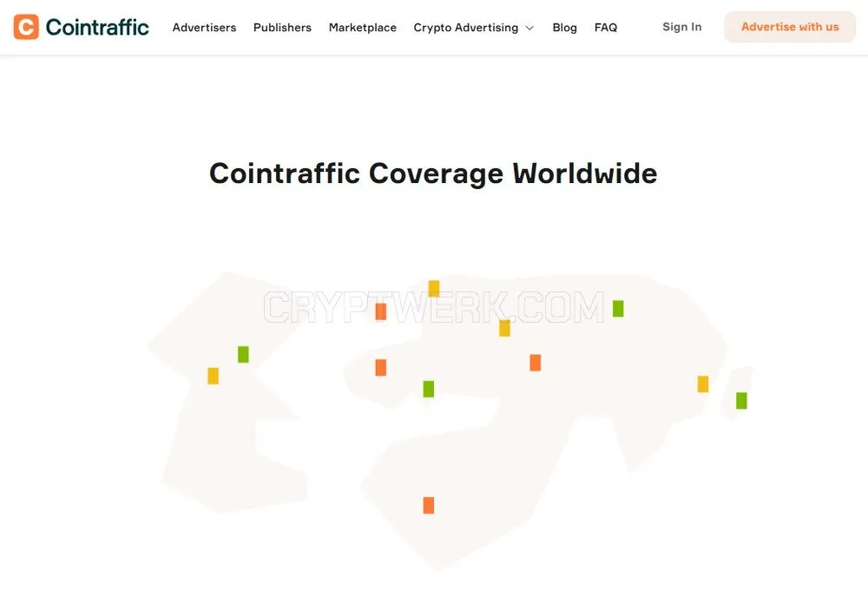
Task: Click the Sign In link
Action: 682,27
